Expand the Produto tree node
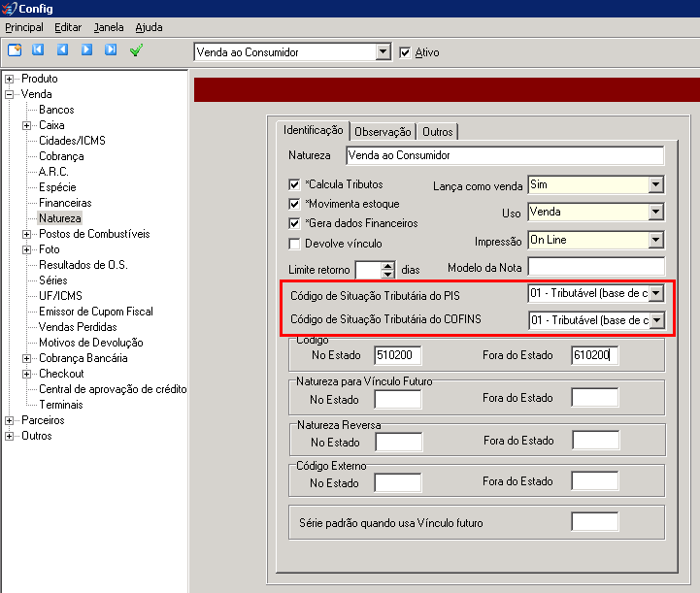Screen dimensions: 700x593 coord(9,79)
